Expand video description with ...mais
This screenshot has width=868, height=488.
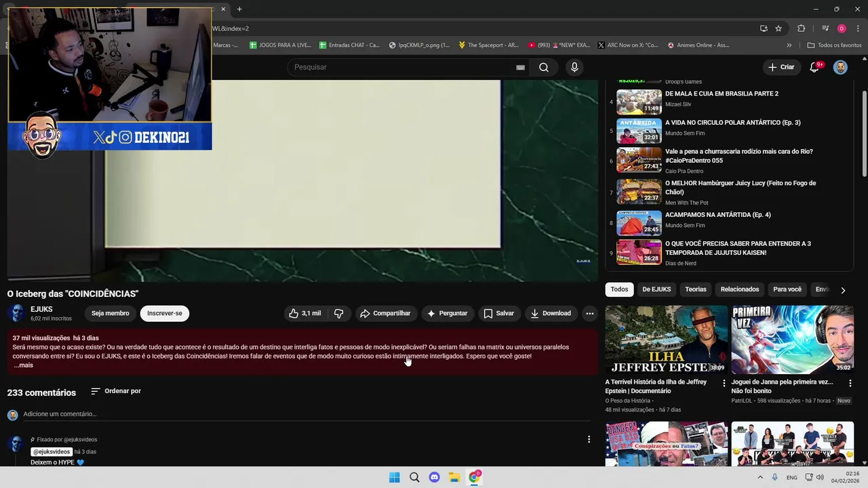(x=23, y=365)
